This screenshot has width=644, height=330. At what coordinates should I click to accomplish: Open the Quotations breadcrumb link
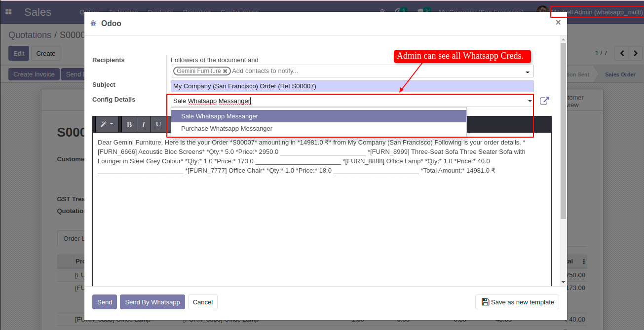30,35
